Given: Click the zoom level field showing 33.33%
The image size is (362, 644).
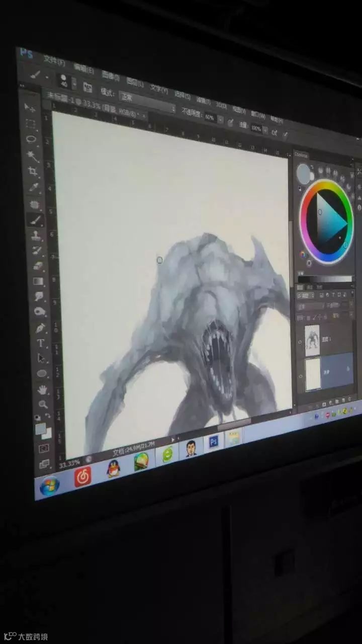Looking at the screenshot, I should click(x=69, y=463).
